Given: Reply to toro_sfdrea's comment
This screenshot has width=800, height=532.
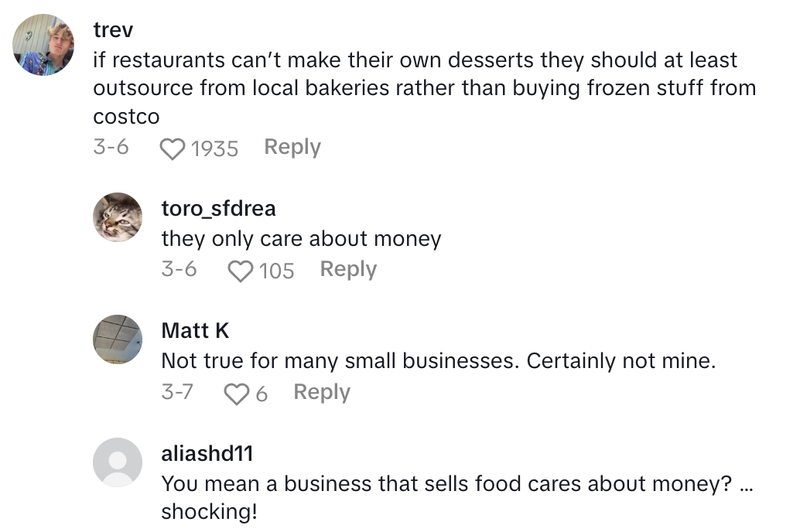Looking at the screenshot, I should point(348,269).
